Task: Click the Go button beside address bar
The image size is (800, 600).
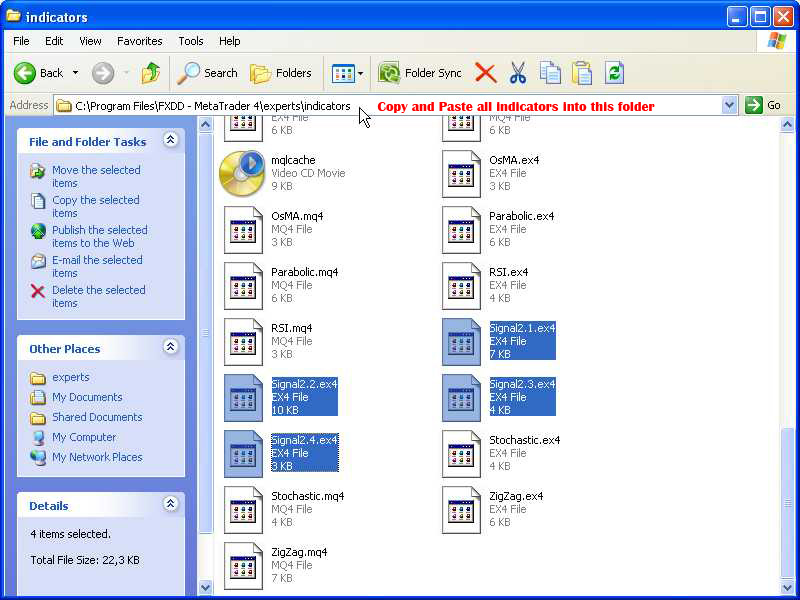Action: pyautogui.click(x=765, y=105)
